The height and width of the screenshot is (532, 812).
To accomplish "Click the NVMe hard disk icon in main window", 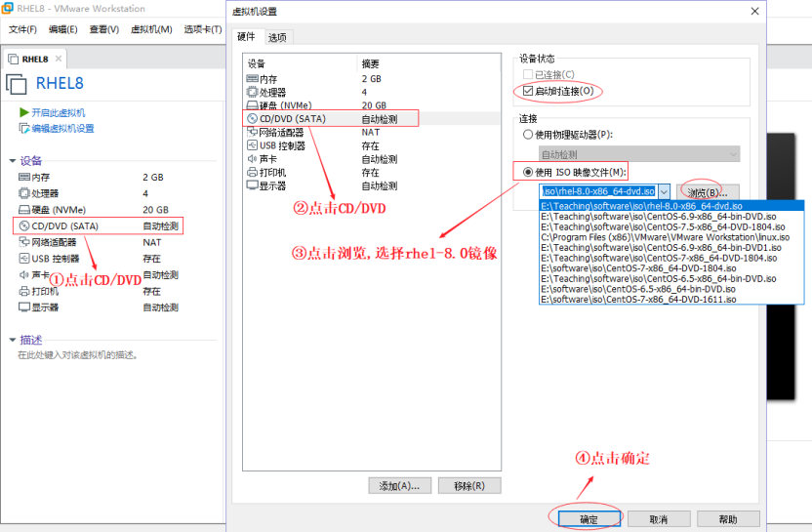I will [x=24, y=210].
